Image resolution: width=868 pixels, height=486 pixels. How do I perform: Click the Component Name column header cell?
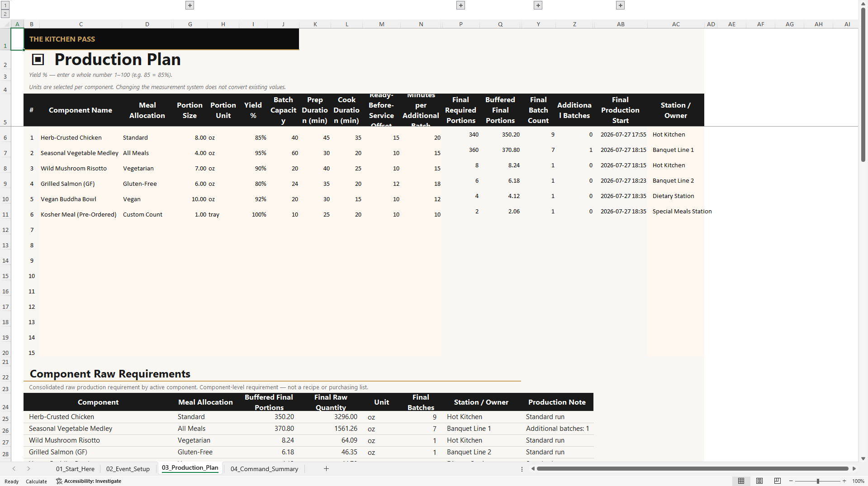pyautogui.click(x=80, y=110)
